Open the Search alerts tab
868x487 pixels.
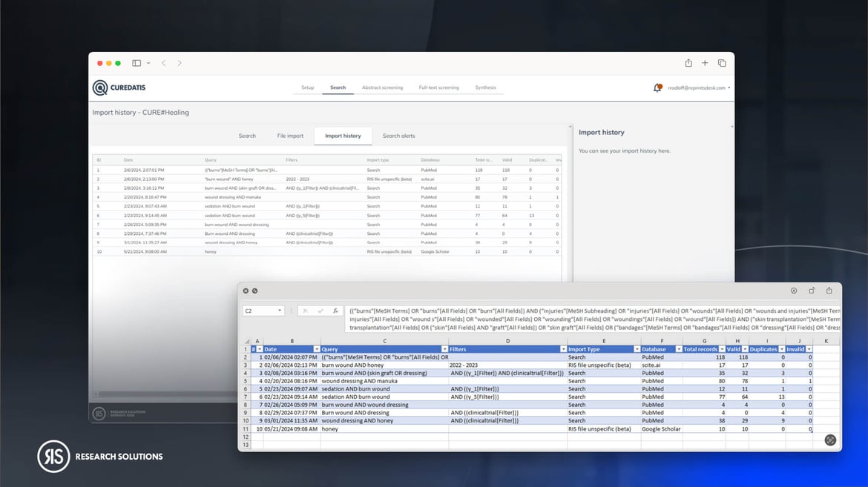(x=398, y=136)
